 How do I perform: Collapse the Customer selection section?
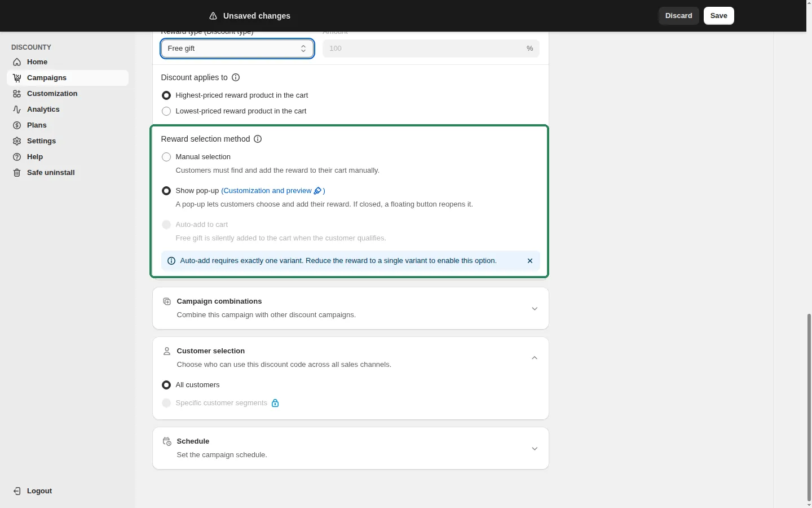click(535, 358)
